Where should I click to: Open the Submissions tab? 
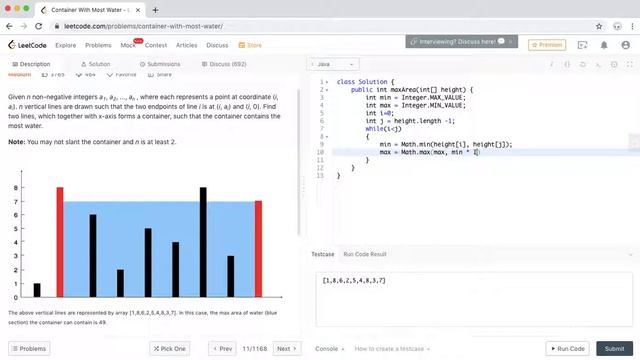click(160, 64)
